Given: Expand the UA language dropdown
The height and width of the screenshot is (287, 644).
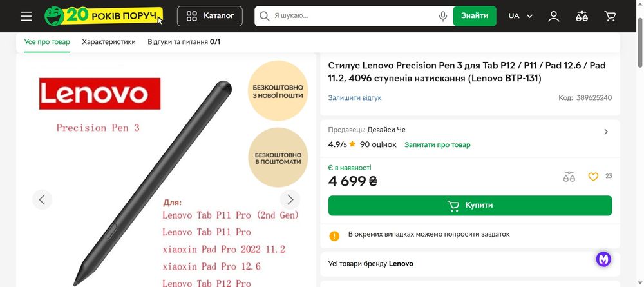Looking at the screenshot, I should [x=520, y=16].
